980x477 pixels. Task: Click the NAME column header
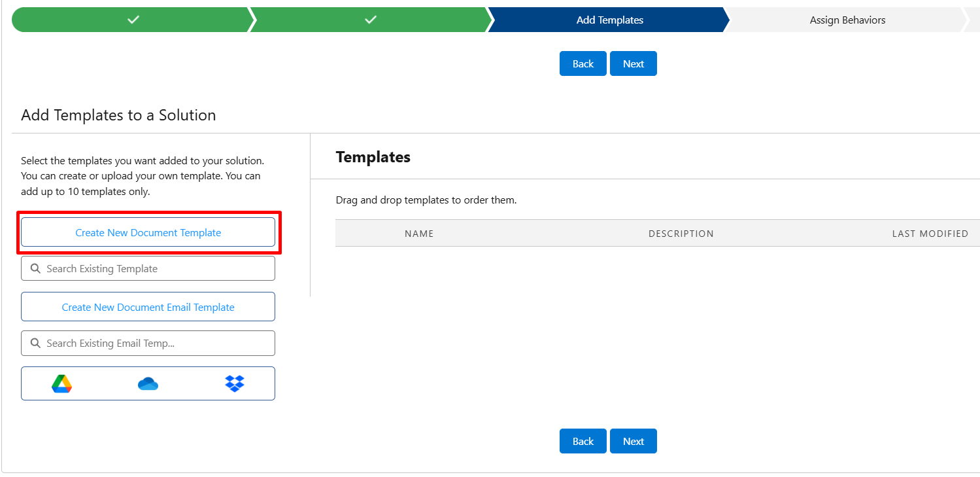[419, 234]
